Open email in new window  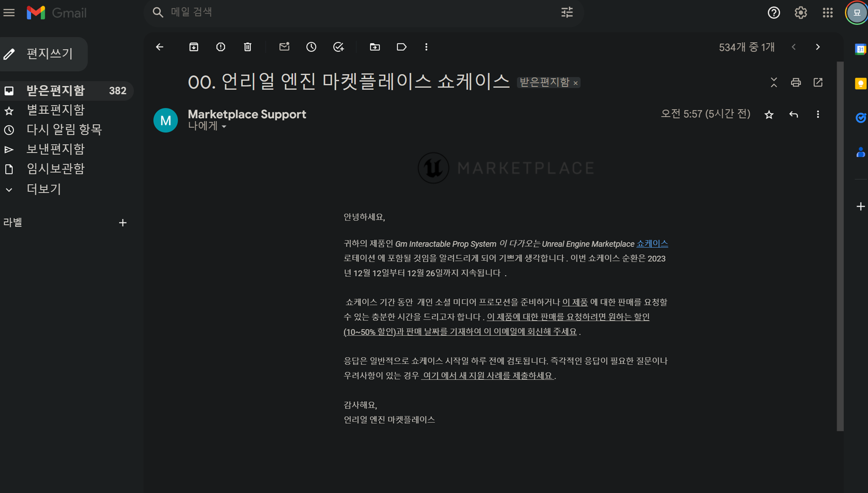[818, 82]
